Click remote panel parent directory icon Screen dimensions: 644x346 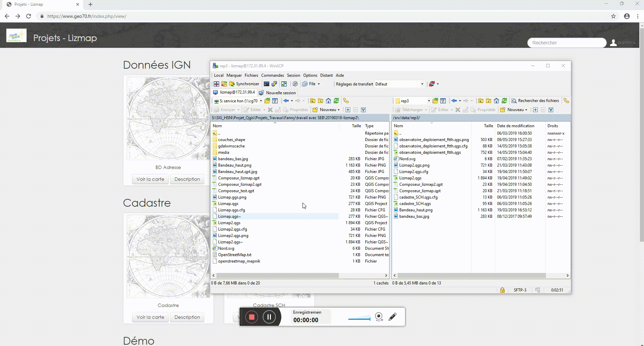tap(481, 101)
